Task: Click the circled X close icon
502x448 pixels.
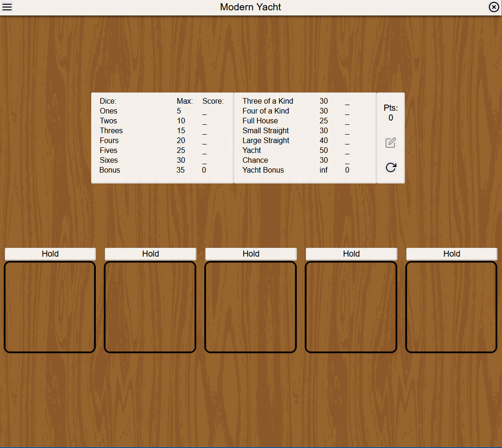Action: point(494,7)
